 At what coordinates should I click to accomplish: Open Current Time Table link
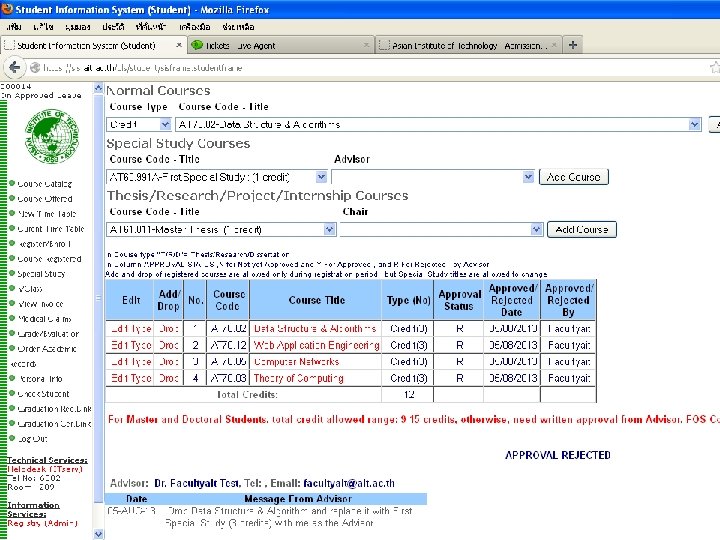point(51,229)
